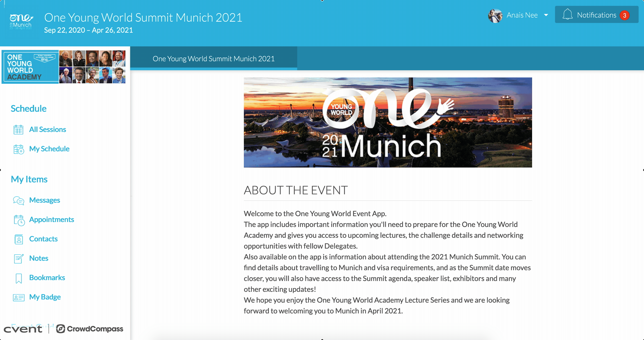Select the Appointments clock calendar icon
Image resolution: width=644 pixels, height=340 pixels.
click(19, 220)
